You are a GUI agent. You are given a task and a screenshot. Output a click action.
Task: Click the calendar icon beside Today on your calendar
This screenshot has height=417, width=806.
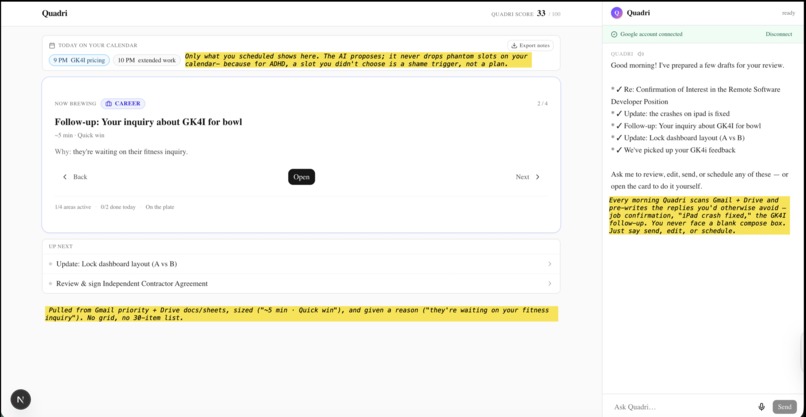point(52,45)
